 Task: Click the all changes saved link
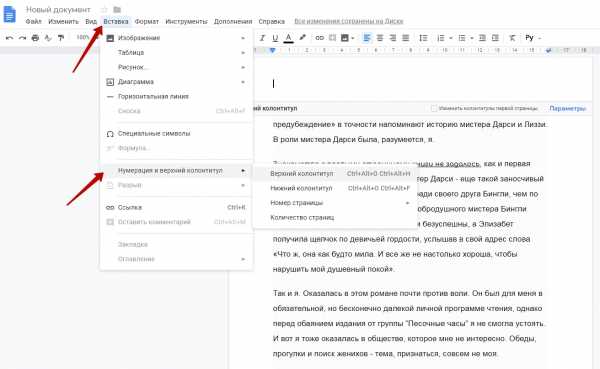pyautogui.click(x=349, y=21)
